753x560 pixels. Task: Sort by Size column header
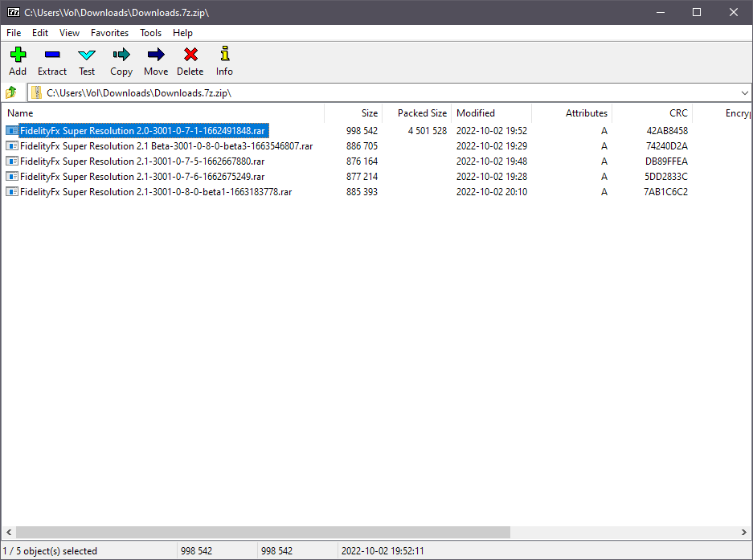point(354,112)
